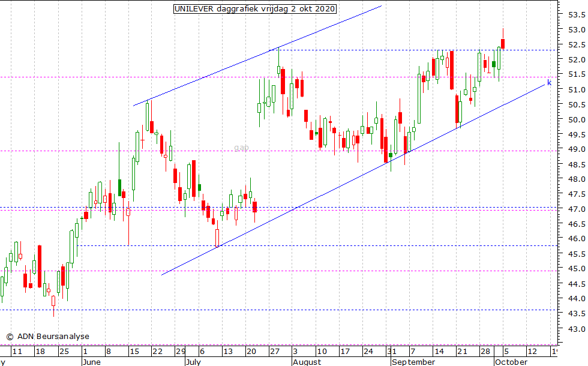Viewport: 588px width, 366px height.
Task: Click date label 22 on time axis
Action: pos(157,352)
